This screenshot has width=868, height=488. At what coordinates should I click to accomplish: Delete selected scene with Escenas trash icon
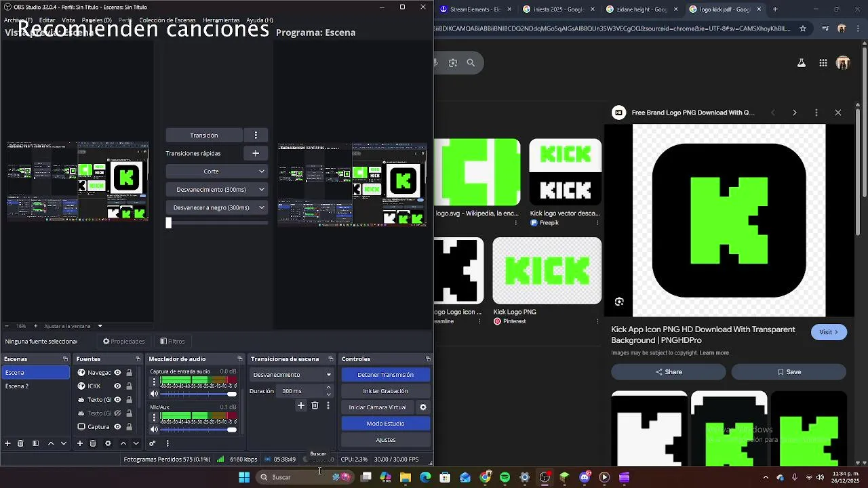[20, 443]
